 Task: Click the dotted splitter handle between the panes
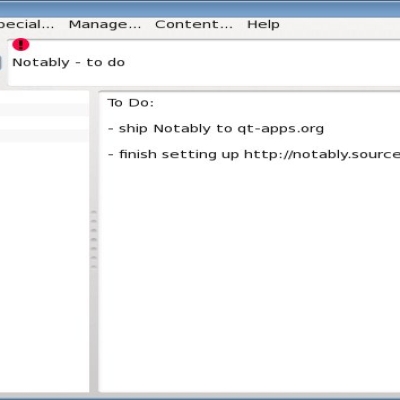click(94, 239)
